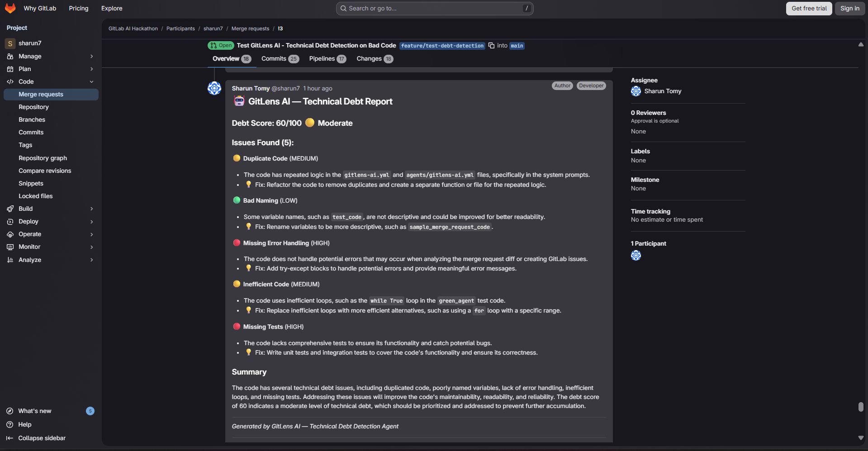Click the 1 hour ago timestamp
868x451 pixels.
click(318, 89)
